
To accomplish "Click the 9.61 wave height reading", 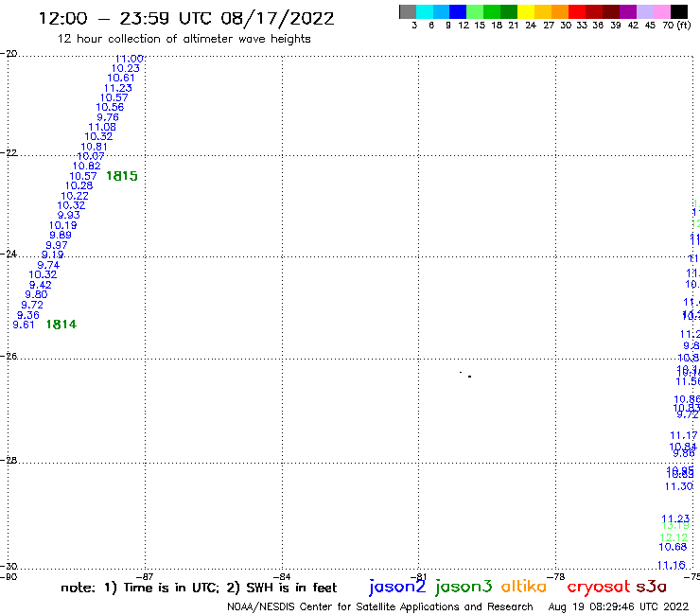I will point(24,325).
